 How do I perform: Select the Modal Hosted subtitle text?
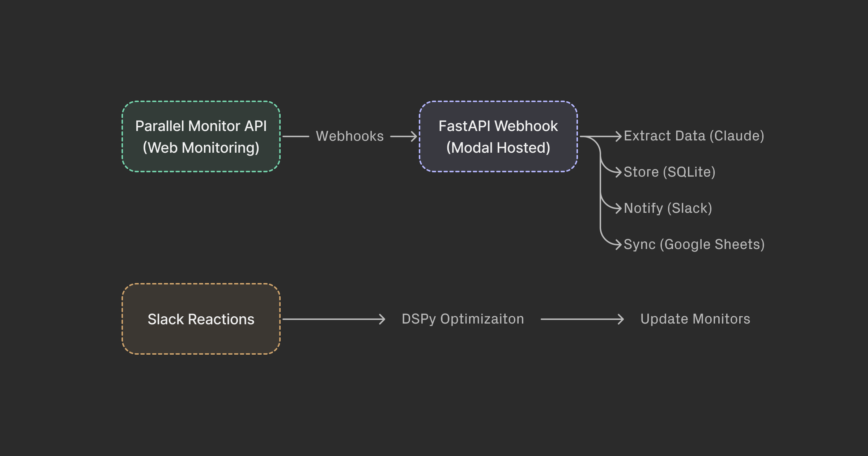pos(498,148)
